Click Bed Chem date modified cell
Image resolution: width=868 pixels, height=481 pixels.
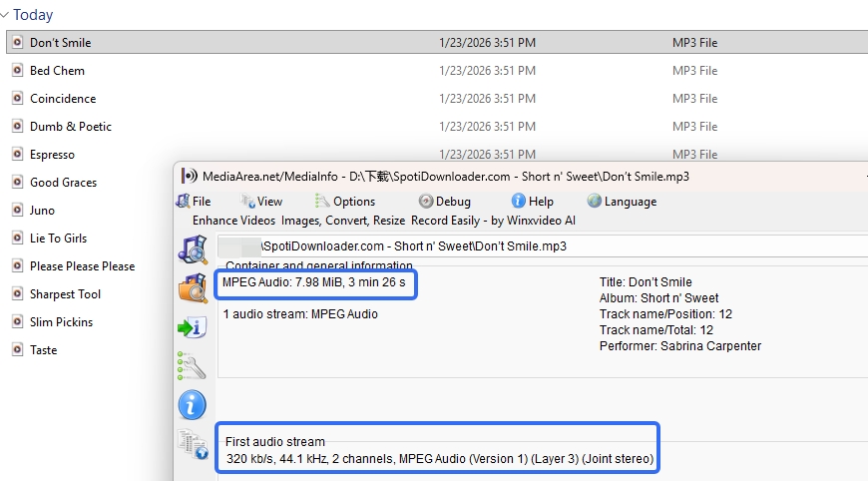point(487,71)
